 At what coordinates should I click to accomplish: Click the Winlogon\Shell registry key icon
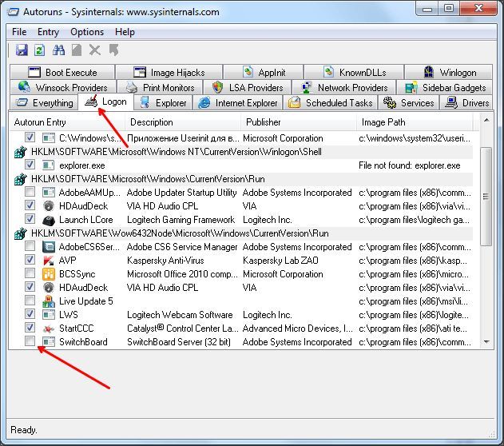20,152
